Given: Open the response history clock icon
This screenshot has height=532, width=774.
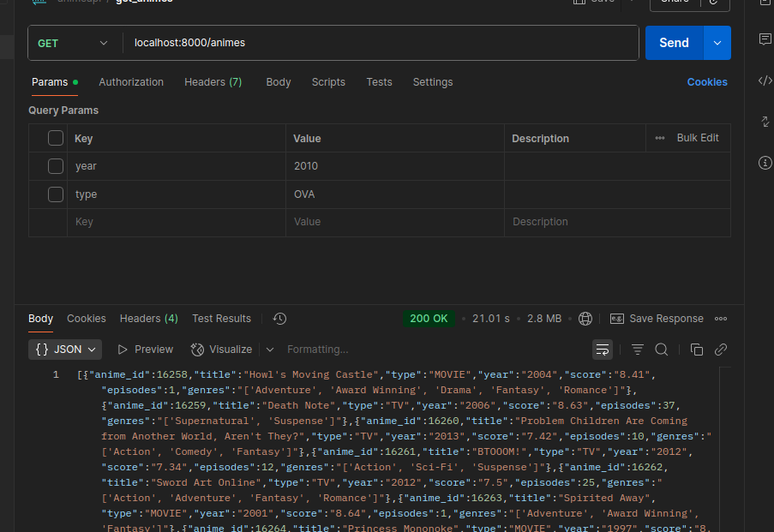Looking at the screenshot, I should coord(279,319).
